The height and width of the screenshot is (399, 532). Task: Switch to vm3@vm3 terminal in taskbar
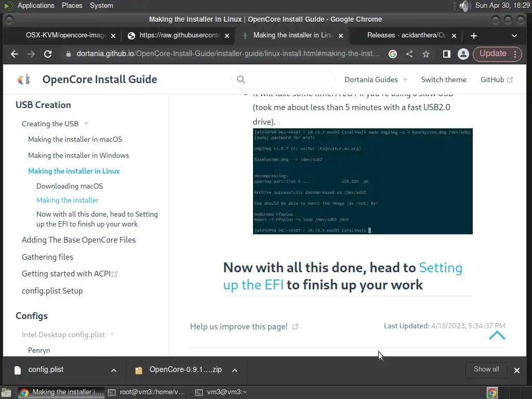point(221,392)
